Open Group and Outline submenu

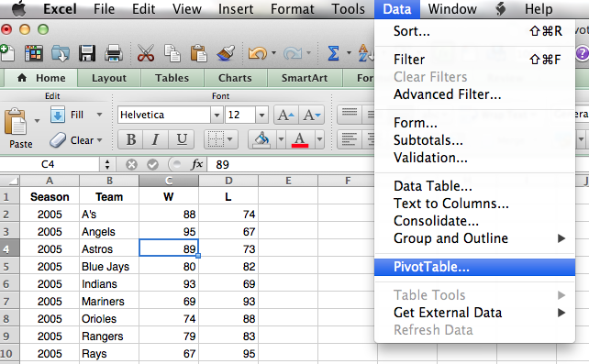[x=475, y=238]
